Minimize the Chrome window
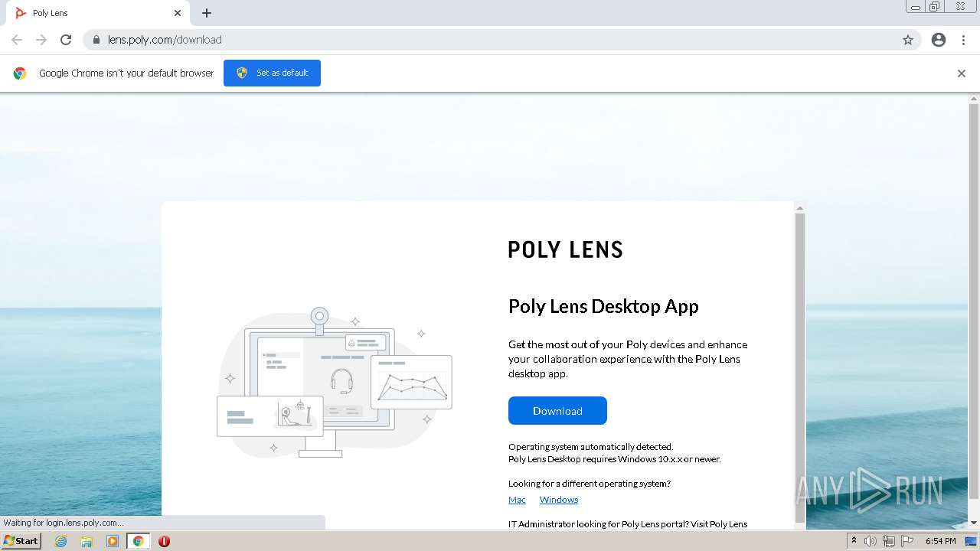Viewport: 980px width, 551px height. click(916, 7)
